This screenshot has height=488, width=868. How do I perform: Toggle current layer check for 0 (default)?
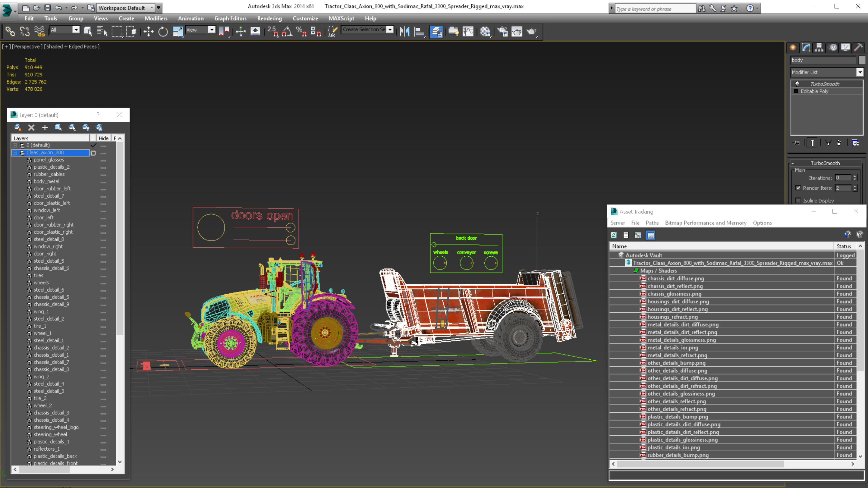click(93, 145)
